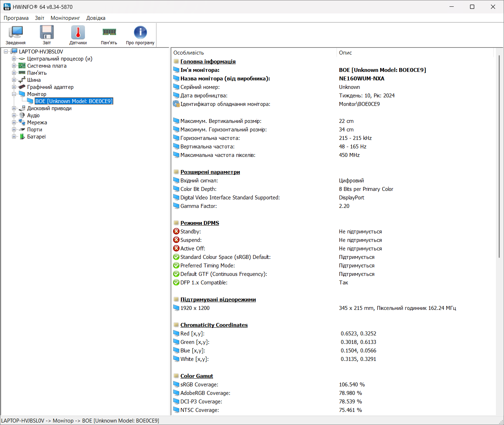Click the details pane vertical scrollbar
Viewport: 504px width, 425px height.
pos(499,156)
